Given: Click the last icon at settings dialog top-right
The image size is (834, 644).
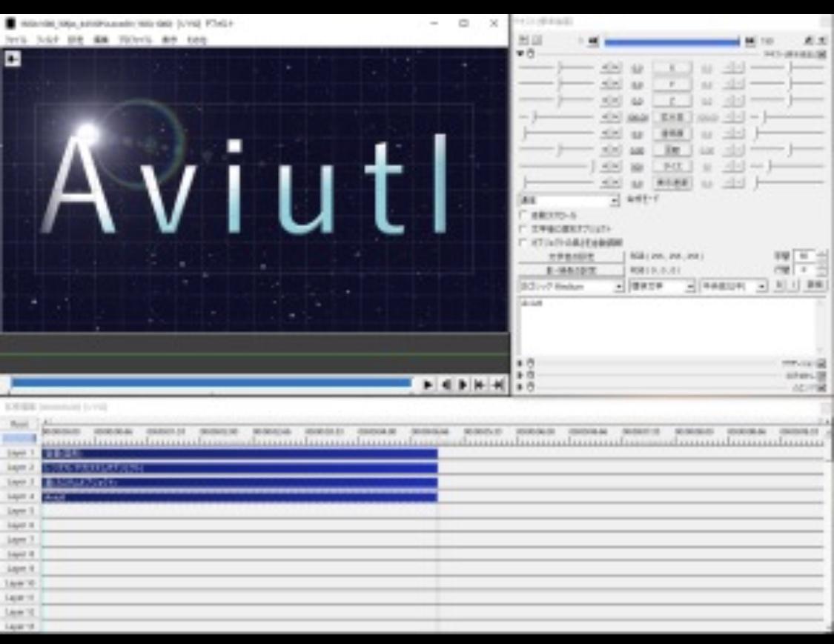Looking at the screenshot, I should [x=821, y=41].
